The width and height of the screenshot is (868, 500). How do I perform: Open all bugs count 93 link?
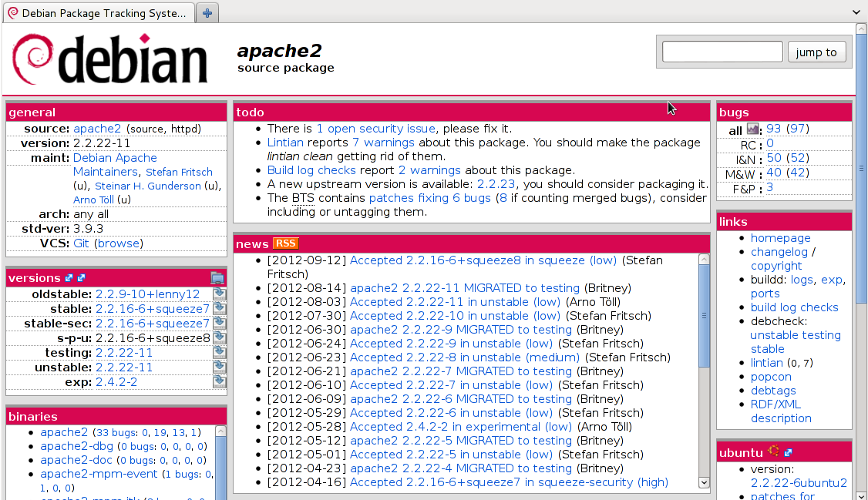(x=774, y=129)
